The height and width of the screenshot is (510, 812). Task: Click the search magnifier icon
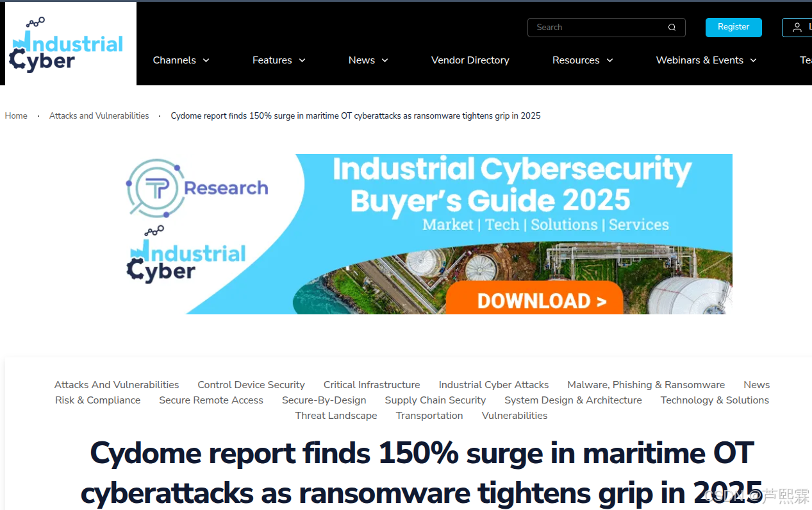[x=672, y=28]
